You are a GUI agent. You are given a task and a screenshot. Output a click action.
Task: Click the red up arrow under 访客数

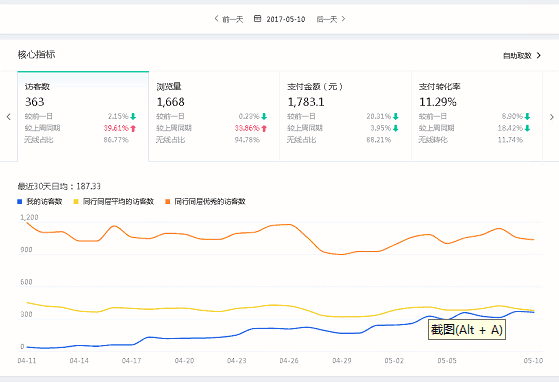pyautogui.click(x=133, y=128)
